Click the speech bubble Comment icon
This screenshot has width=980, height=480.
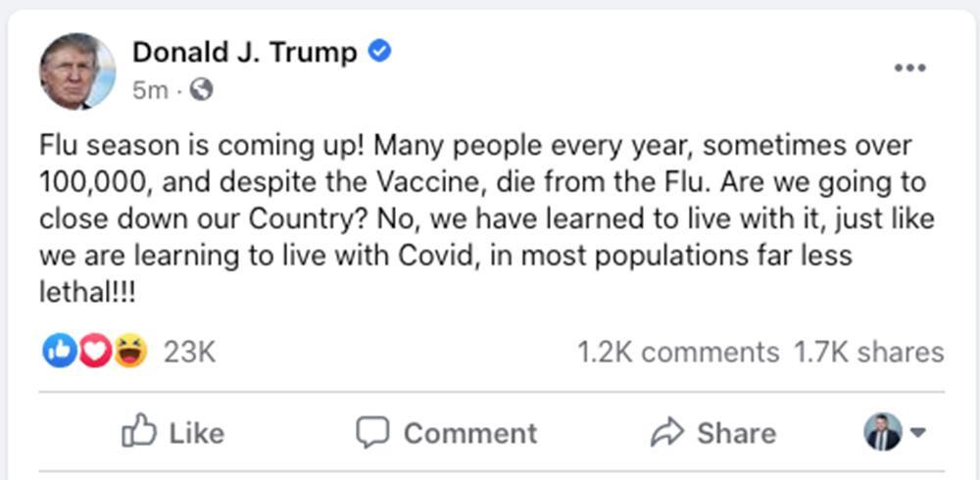pyautogui.click(x=372, y=432)
